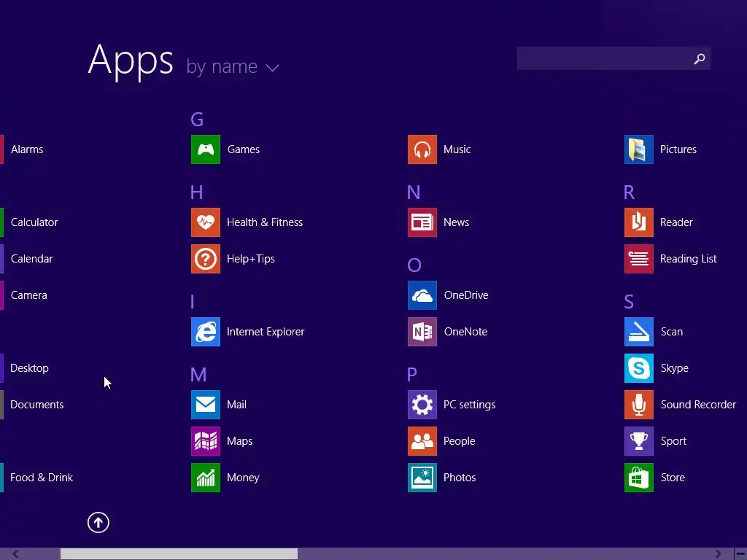Viewport: 747px width, 560px height.
Task: Jump via the G letter header
Action: 197,119
